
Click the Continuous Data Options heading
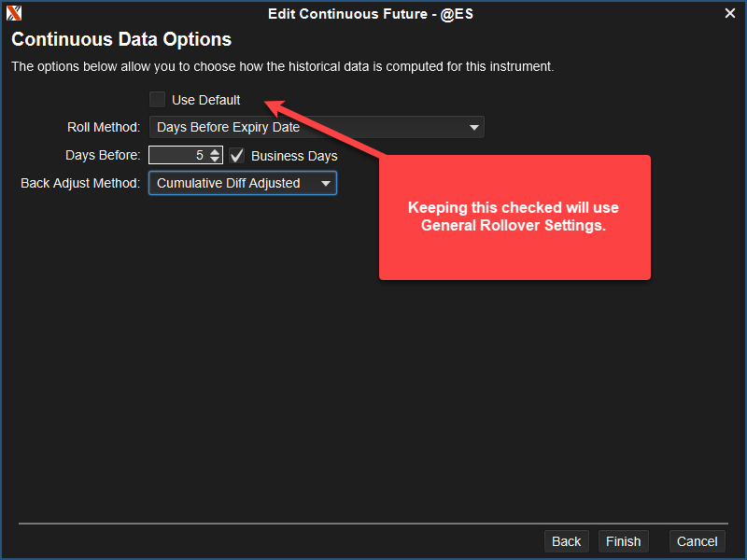tap(121, 40)
